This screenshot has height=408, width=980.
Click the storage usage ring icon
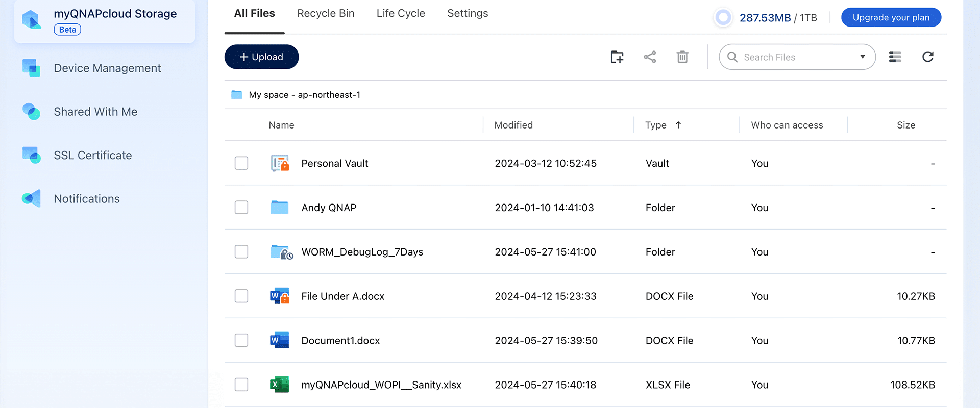coord(723,18)
